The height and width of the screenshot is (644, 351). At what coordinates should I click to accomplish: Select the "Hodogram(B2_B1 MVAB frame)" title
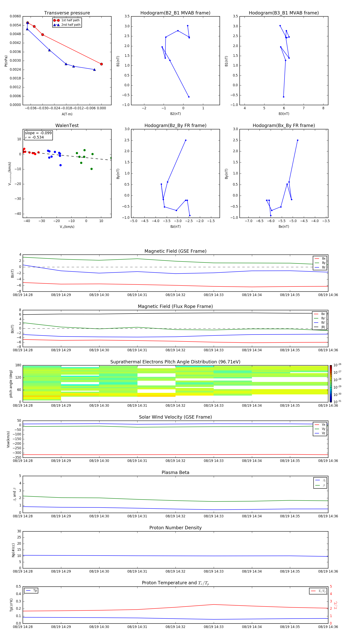[175, 13]
